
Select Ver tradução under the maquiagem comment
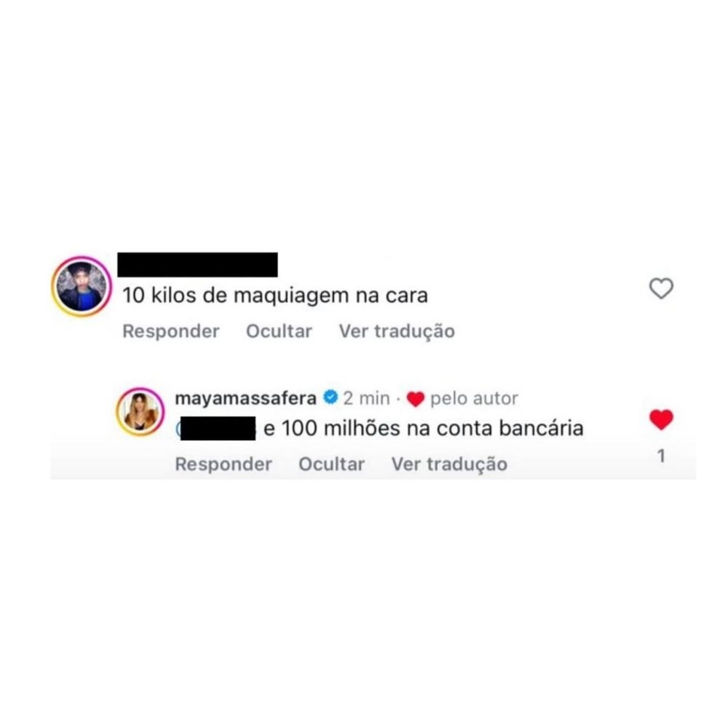(x=397, y=331)
